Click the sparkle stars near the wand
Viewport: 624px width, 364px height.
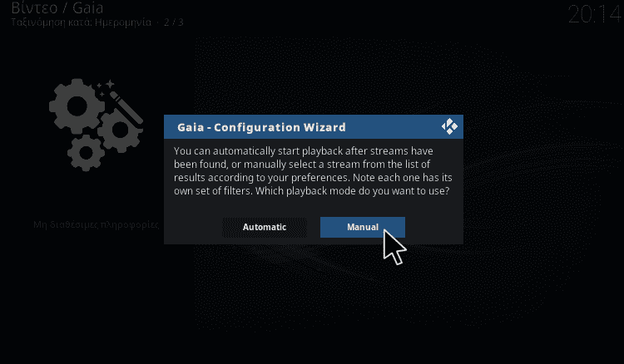tap(106, 88)
